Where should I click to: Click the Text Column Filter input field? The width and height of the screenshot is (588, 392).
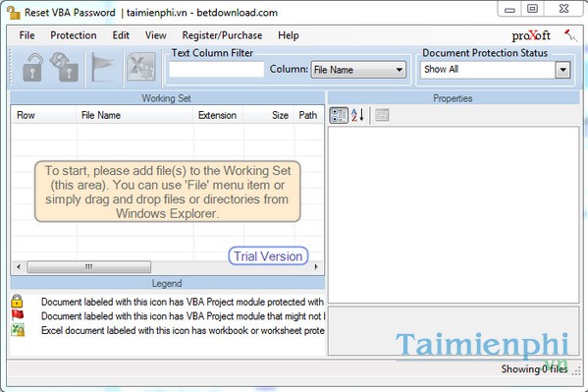click(216, 70)
